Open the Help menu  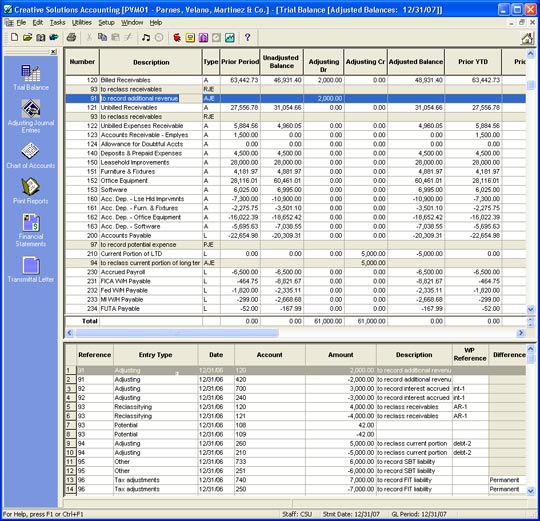[156, 22]
